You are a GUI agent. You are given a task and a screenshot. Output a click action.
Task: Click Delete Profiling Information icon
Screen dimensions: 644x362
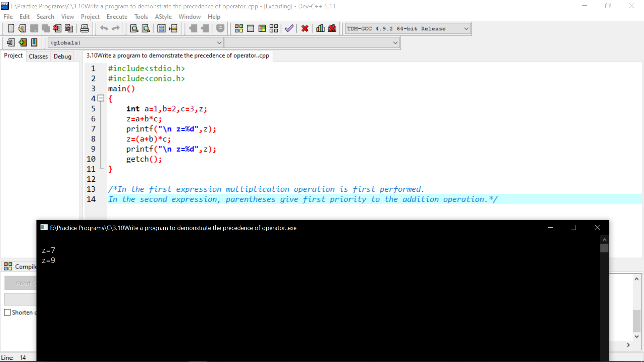tap(332, 28)
